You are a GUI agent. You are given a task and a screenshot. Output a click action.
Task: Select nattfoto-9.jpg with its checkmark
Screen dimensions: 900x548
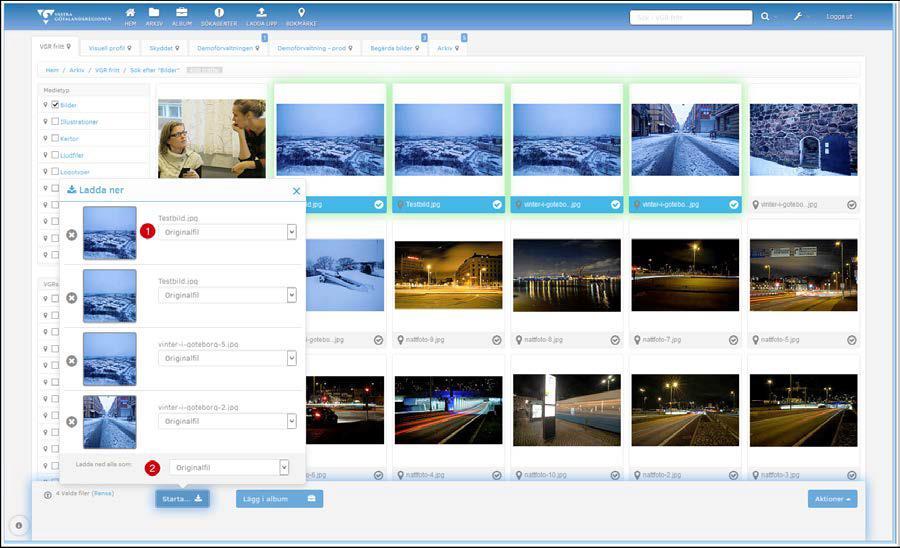click(x=497, y=340)
